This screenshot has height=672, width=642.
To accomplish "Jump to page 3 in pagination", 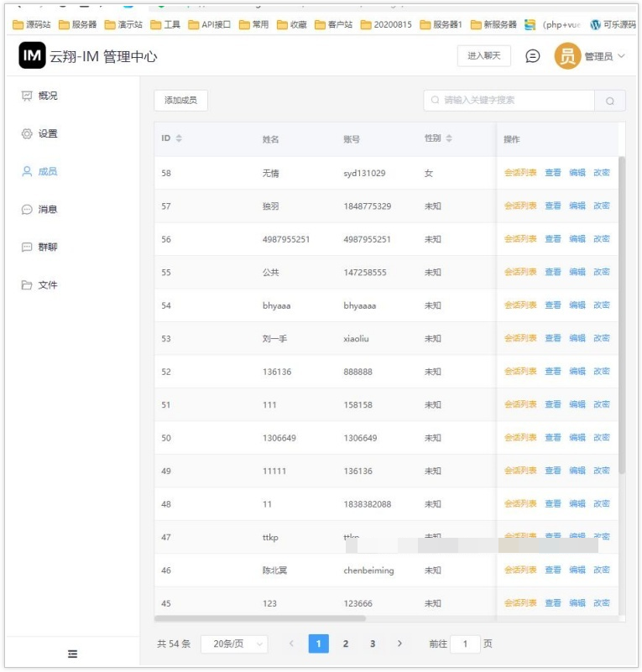I will pyautogui.click(x=373, y=643).
